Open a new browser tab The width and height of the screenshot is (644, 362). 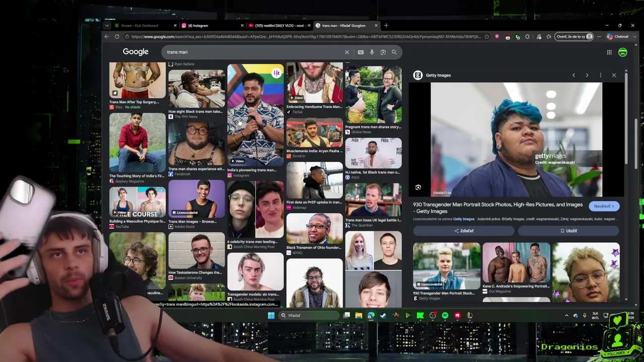pyautogui.click(x=386, y=26)
